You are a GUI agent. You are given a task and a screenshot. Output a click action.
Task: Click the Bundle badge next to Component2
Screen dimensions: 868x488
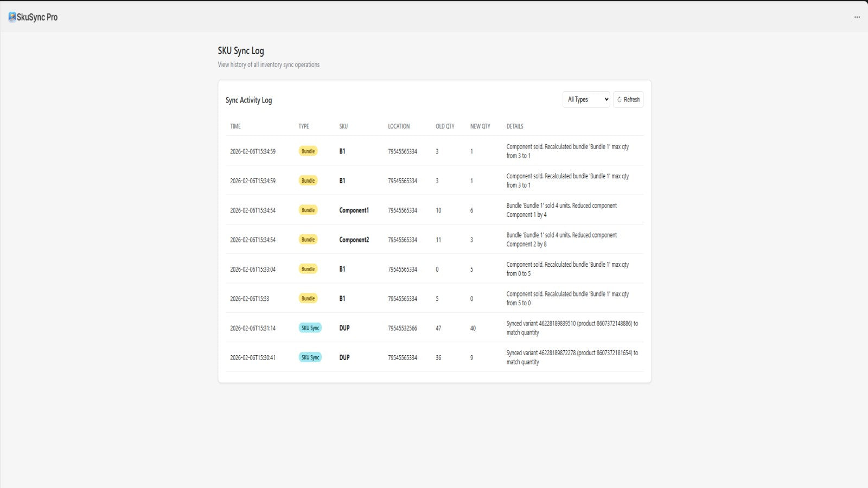(x=308, y=239)
